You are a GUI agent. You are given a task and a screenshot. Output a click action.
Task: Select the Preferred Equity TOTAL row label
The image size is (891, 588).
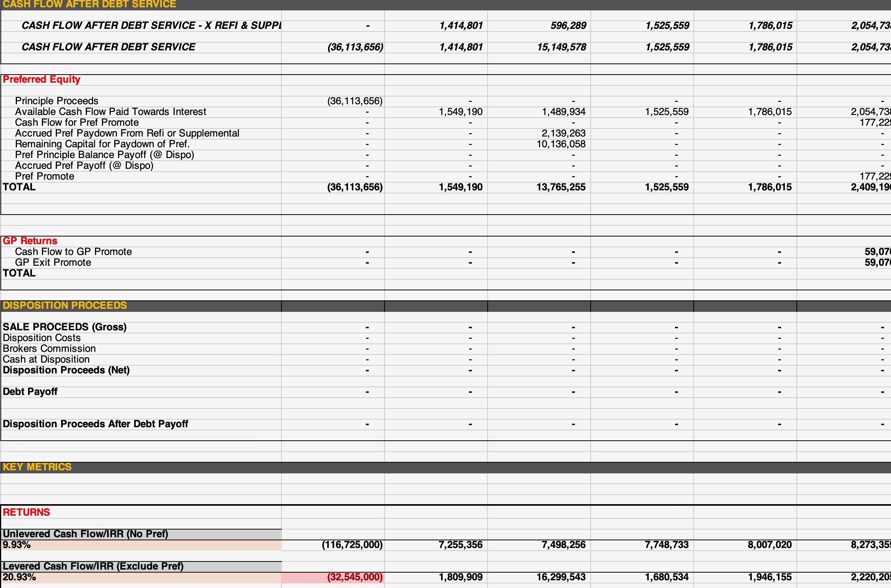point(19,187)
